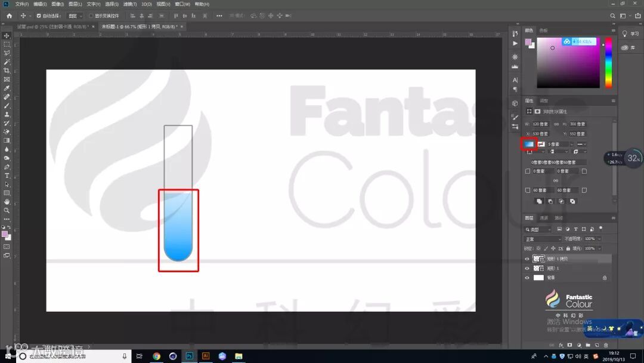Hide the 矩形 1 layer
The height and width of the screenshot is (363, 644).
[x=527, y=269]
